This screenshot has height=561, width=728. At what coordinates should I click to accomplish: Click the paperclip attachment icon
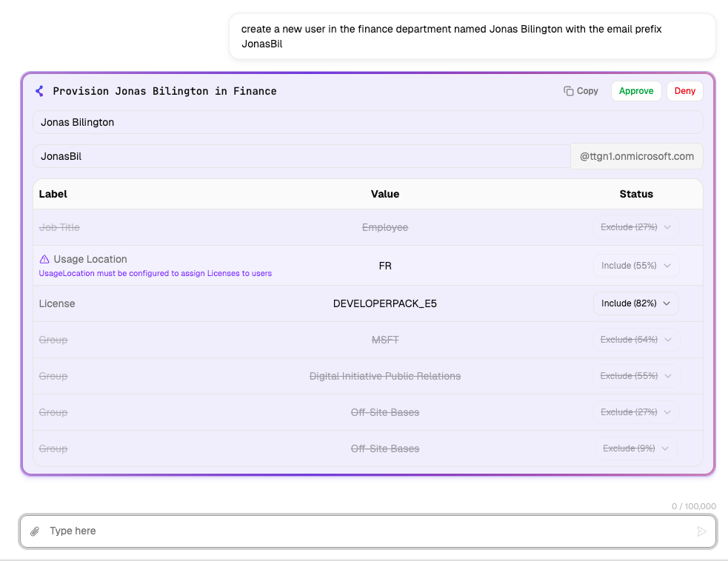click(x=35, y=531)
